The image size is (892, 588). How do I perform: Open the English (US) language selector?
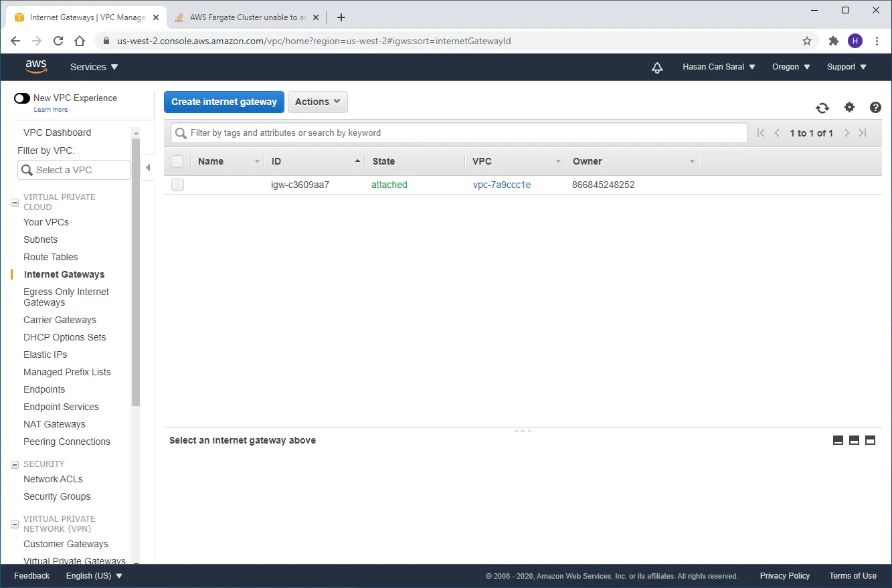94,576
